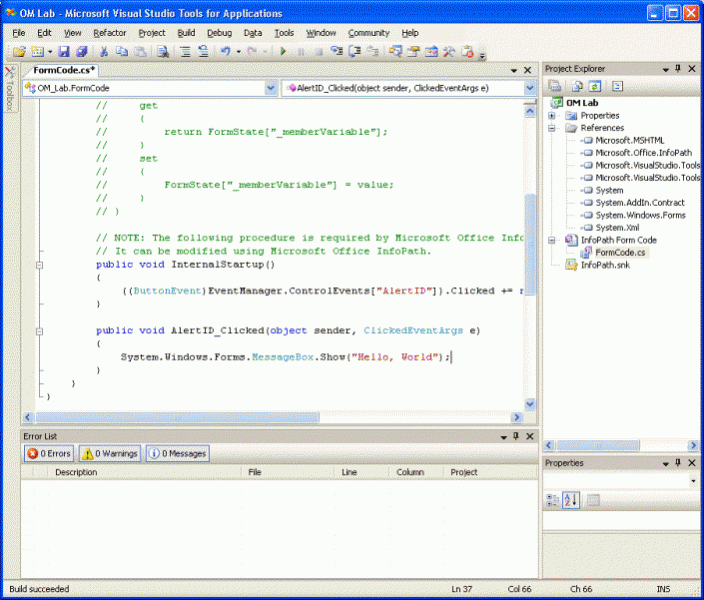Open the Debug menu
Image resolution: width=704 pixels, height=600 pixels.
(x=219, y=33)
